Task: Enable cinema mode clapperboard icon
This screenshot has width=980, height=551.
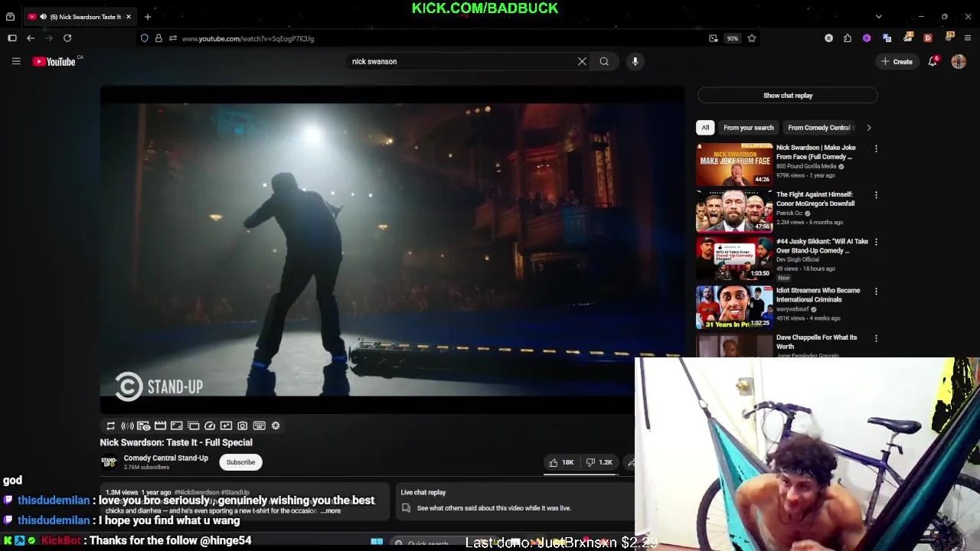Action: click(160, 425)
